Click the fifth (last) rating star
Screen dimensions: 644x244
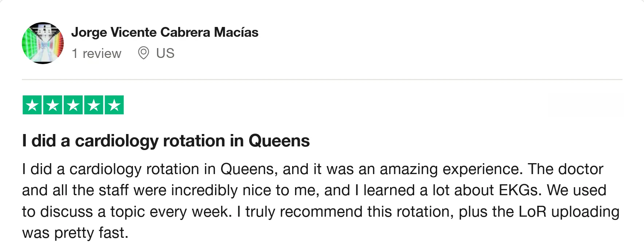114,105
